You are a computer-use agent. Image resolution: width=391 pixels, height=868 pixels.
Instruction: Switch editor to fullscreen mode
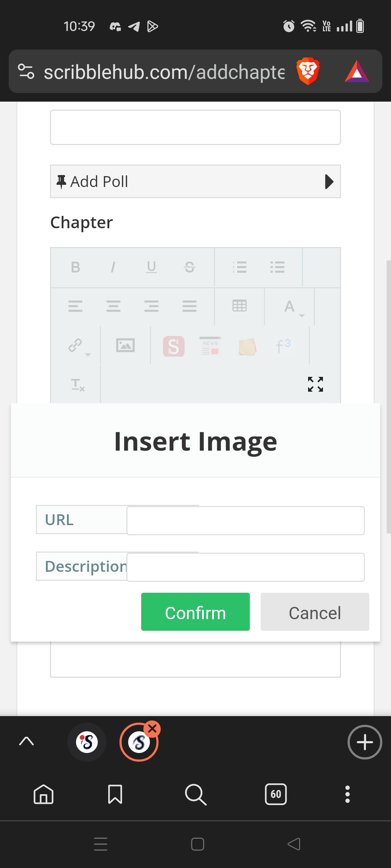tap(315, 384)
